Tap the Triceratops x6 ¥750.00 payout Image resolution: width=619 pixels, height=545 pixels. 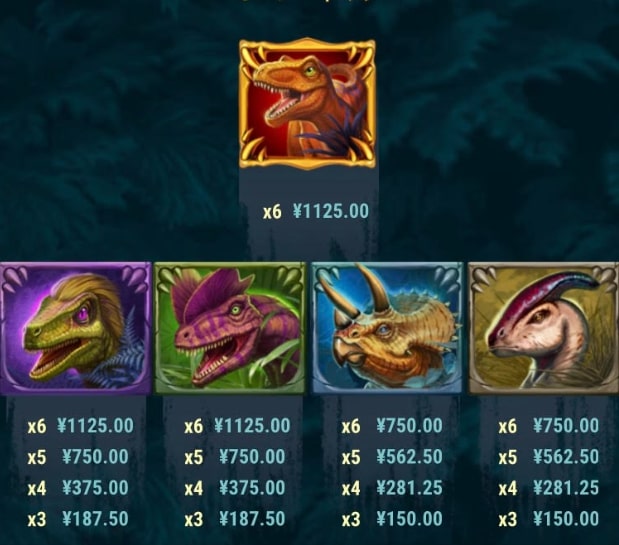pos(392,426)
